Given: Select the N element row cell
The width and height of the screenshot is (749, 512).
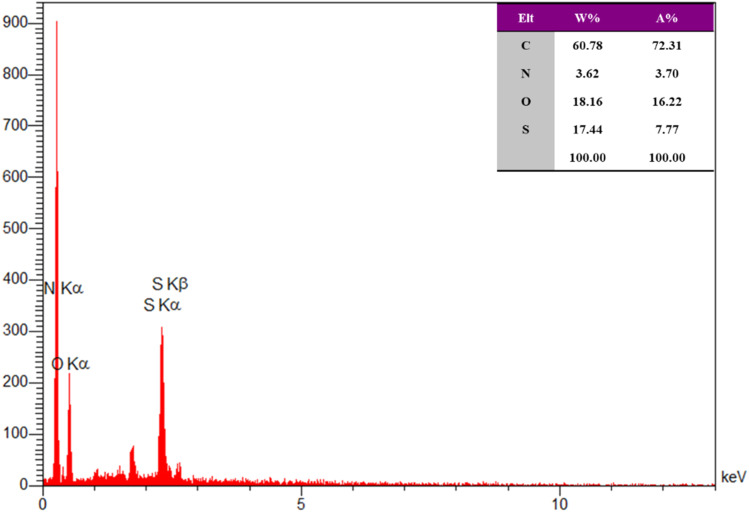Looking at the screenshot, I should (x=525, y=74).
